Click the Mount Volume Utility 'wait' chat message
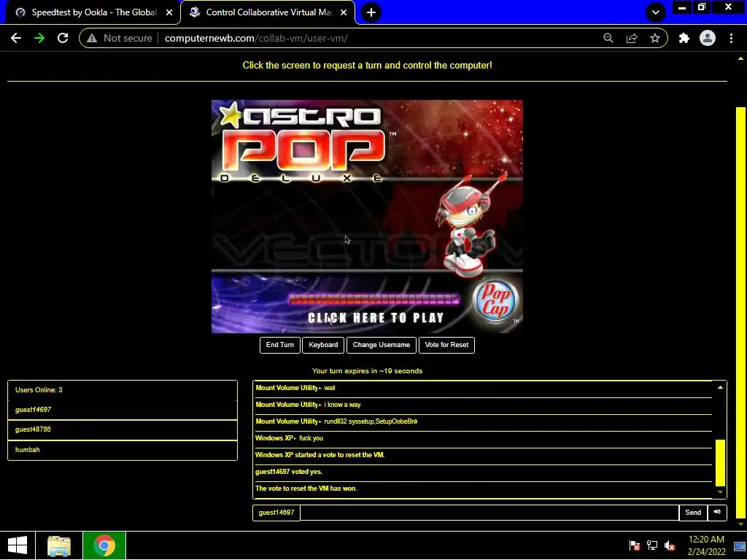 tap(329, 388)
